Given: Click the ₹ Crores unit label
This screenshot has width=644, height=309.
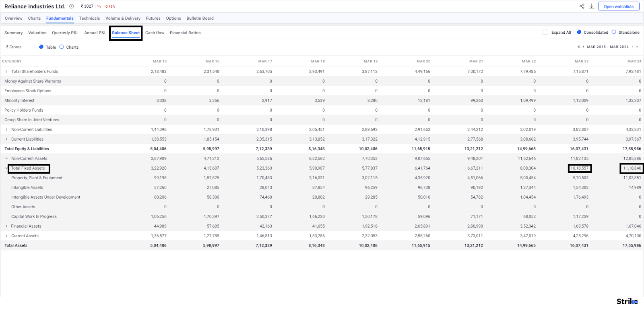Looking at the screenshot, I should coord(14,47).
